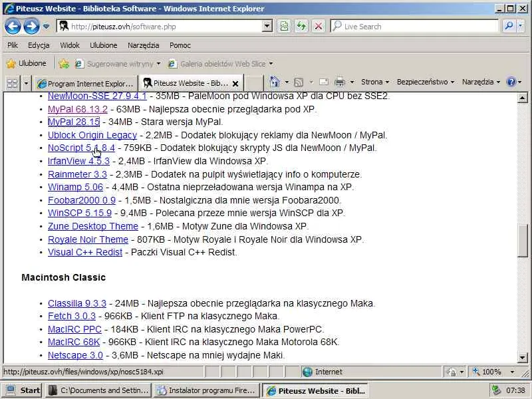Refresh the page with green arrows icon
This screenshot has height=399, width=532.
[301, 26]
